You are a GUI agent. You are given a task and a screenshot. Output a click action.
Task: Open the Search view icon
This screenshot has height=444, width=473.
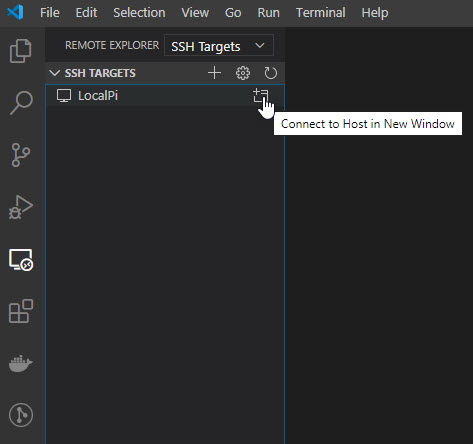(x=21, y=103)
